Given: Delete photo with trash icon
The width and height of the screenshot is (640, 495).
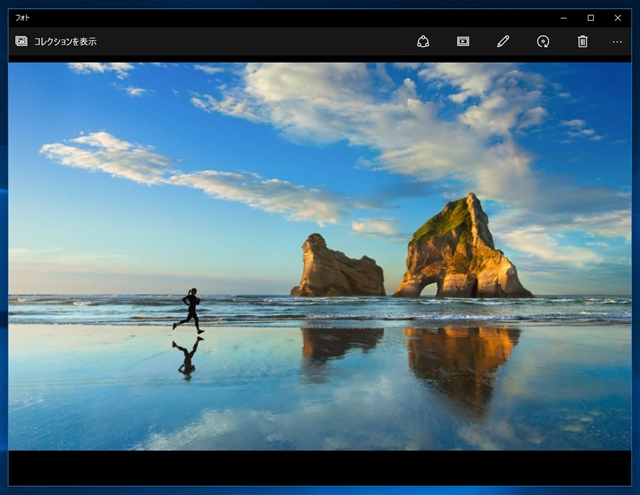Looking at the screenshot, I should coord(582,42).
